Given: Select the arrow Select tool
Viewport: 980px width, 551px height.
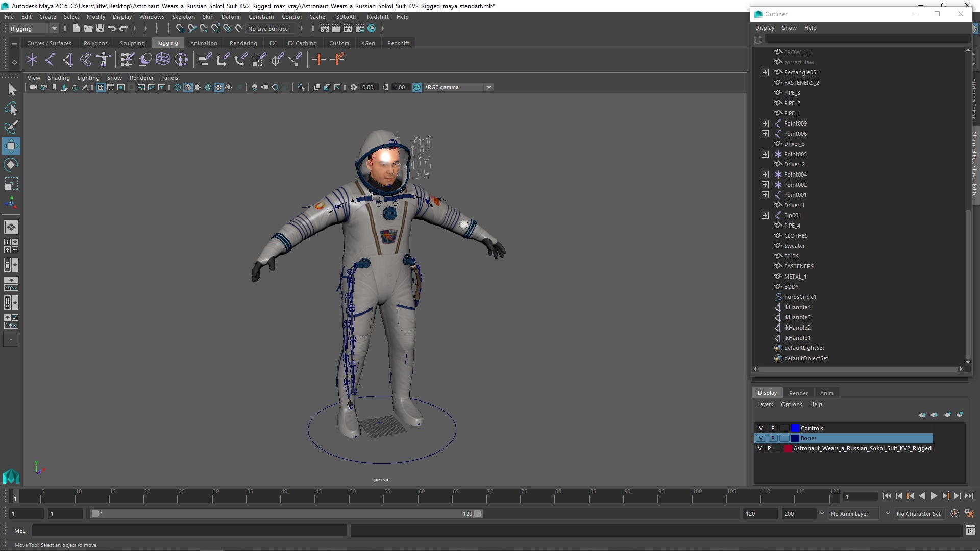Looking at the screenshot, I should (x=11, y=90).
